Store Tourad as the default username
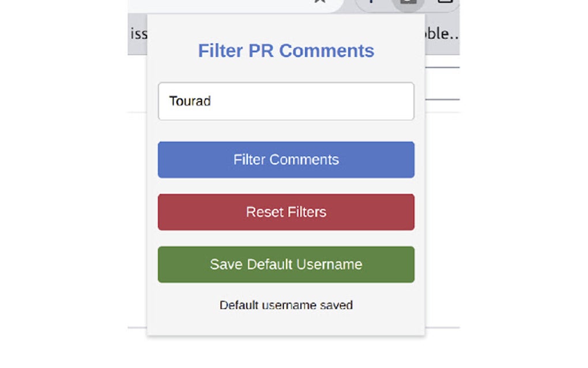 (x=286, y=264)
